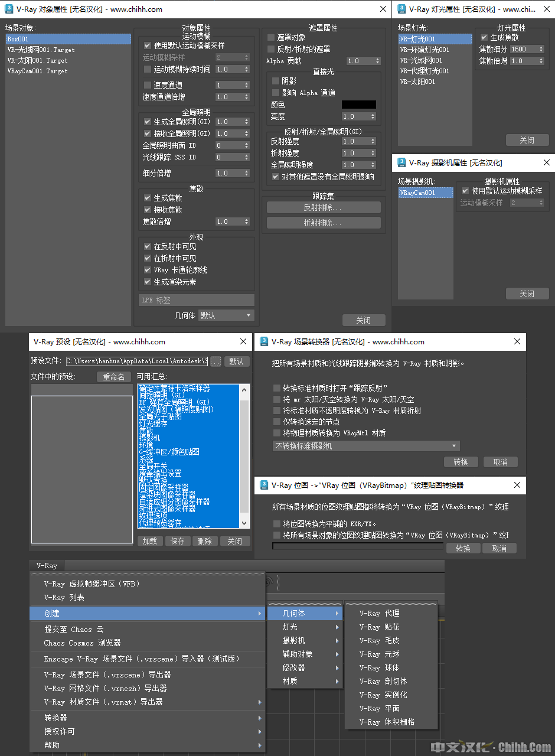
Task: Check the 仅转换选定的节点 option
Action: coord(277,422)
